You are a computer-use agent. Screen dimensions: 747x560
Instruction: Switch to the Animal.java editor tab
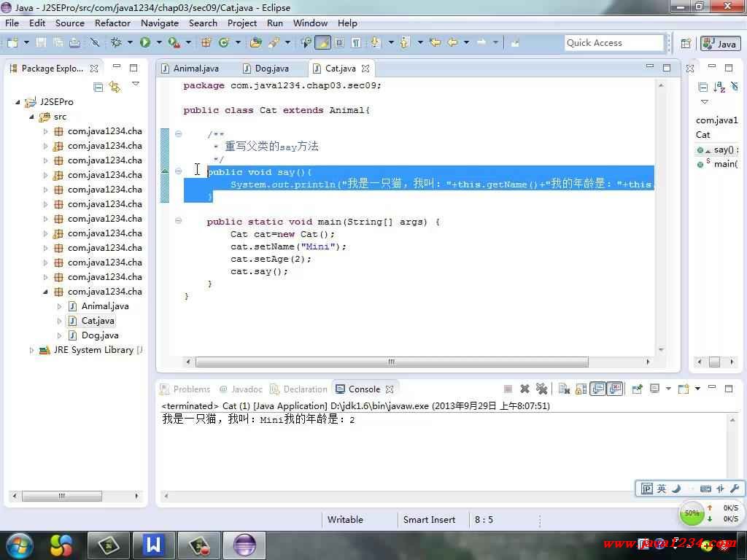click(196, 69)
